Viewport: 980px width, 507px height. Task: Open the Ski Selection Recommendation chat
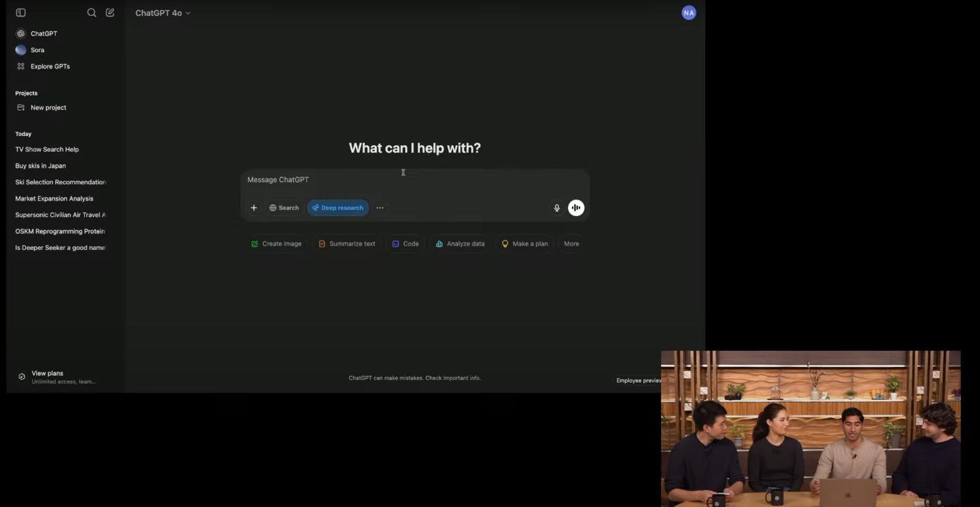coord(61,182)
